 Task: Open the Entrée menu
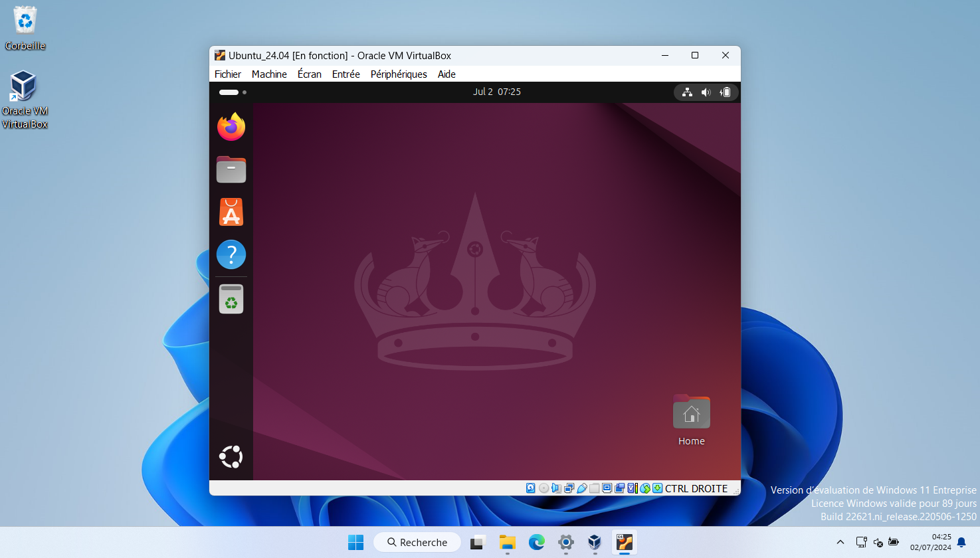(x=346, y=74)
